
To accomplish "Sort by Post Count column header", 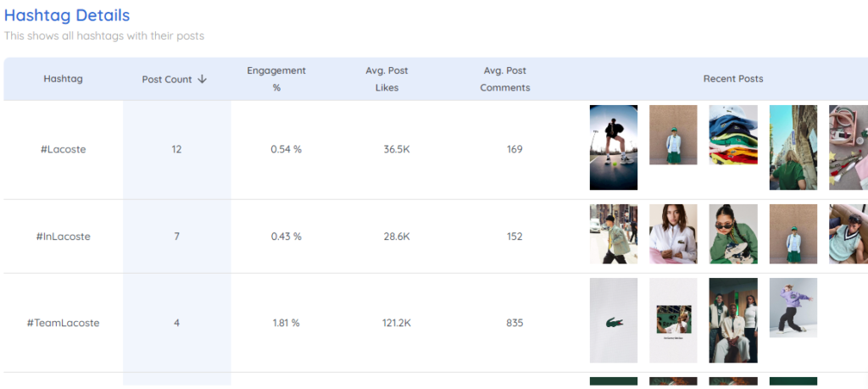I will pos(175,79).
